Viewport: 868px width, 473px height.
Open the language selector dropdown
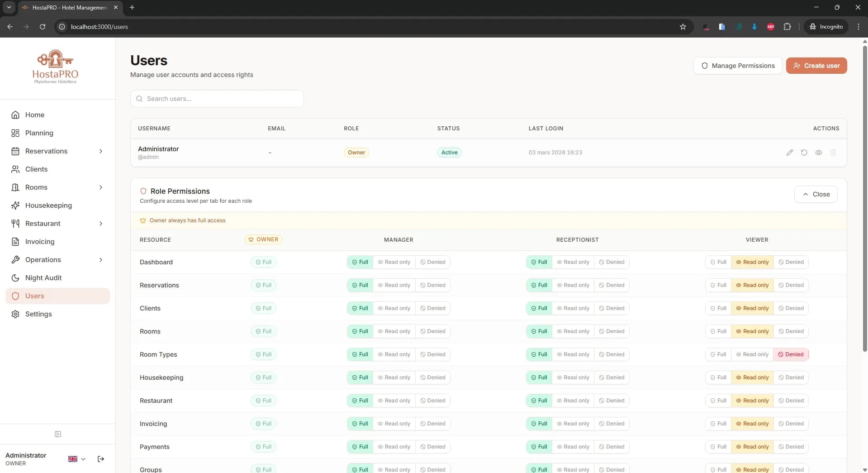point(76,459)
